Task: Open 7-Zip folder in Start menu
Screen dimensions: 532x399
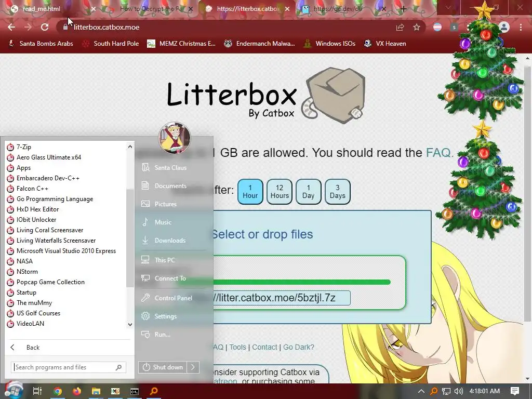Action: (x=66, y=147)
